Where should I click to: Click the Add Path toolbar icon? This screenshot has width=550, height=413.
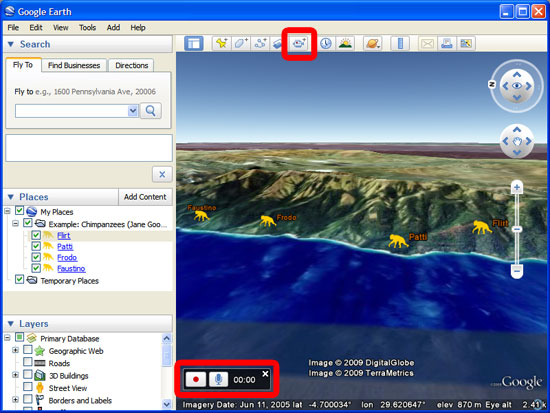[x=260, y=44]
